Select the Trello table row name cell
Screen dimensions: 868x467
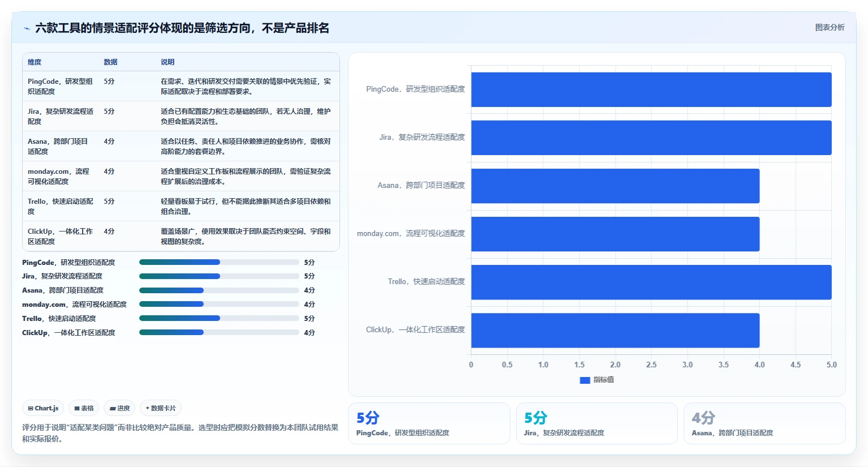click(61, 206)
